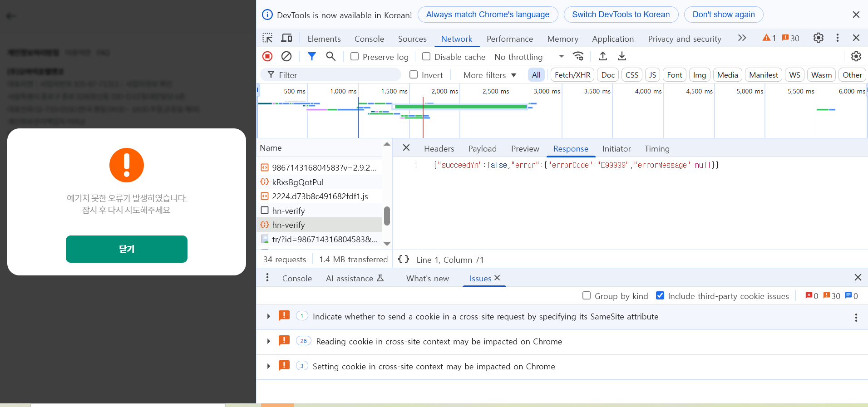Open the network search magnifier

tap(331, 56)
